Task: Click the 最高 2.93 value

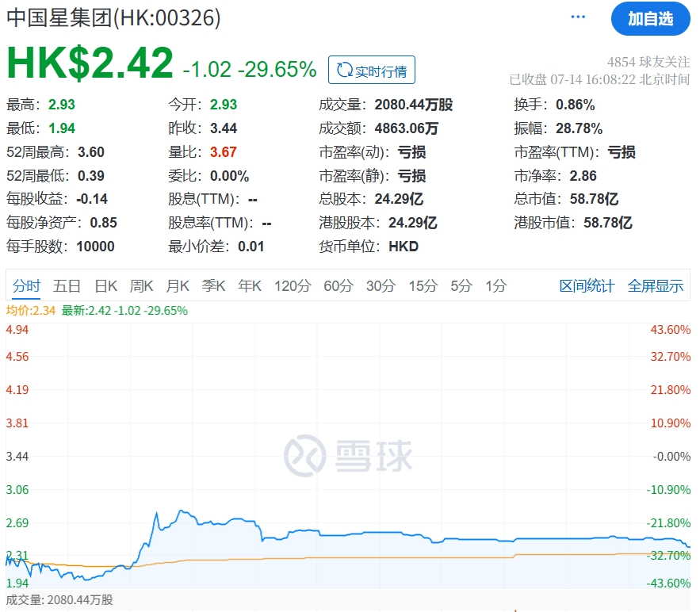Action: pyautogui.click(x=62, y=105)
